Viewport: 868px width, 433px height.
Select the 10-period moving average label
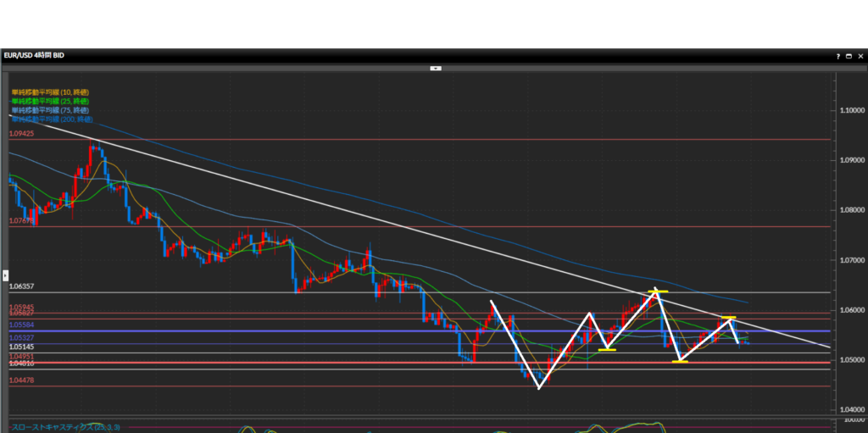click(49, 92)
